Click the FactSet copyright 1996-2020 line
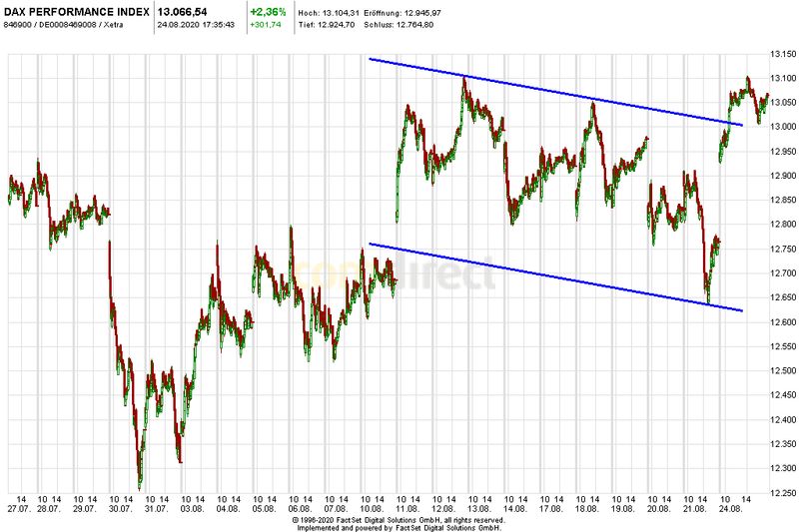The width and height of the screenshot is (799, 532). [x=399, y=520]
